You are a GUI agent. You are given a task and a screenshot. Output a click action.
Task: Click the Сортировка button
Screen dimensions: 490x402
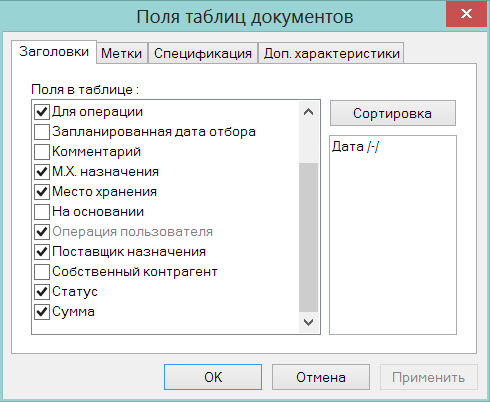[393, 113]
